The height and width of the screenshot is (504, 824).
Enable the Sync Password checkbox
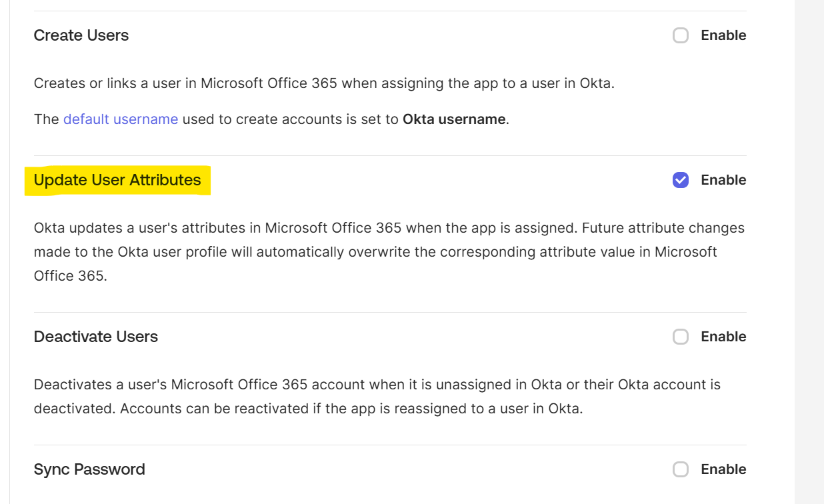click(x=681, y=469)
